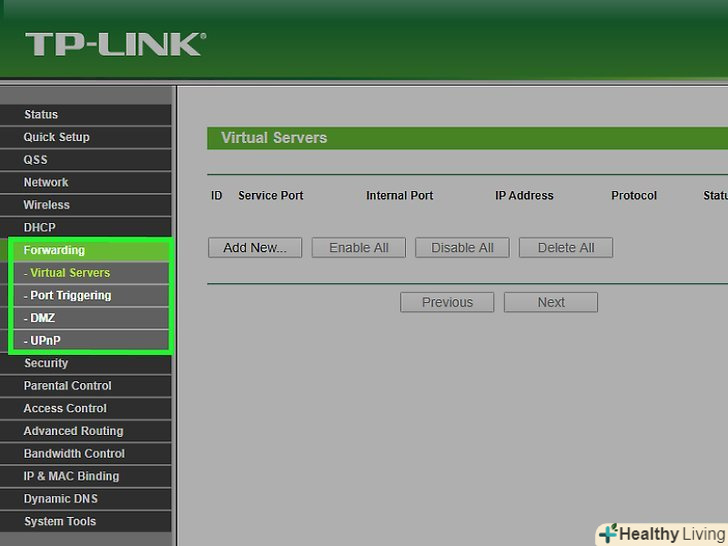Click the Protocol column header
The image size is (728, 546).
(634, 195)
